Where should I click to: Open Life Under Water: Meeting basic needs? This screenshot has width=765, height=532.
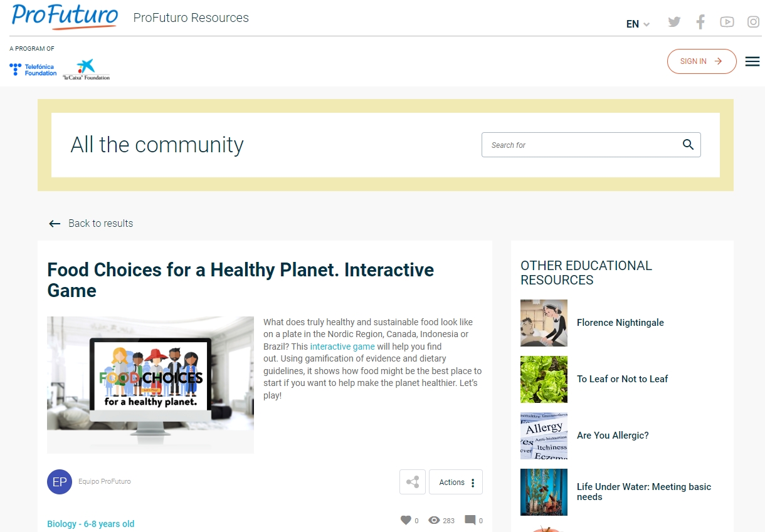click(644, 492)
